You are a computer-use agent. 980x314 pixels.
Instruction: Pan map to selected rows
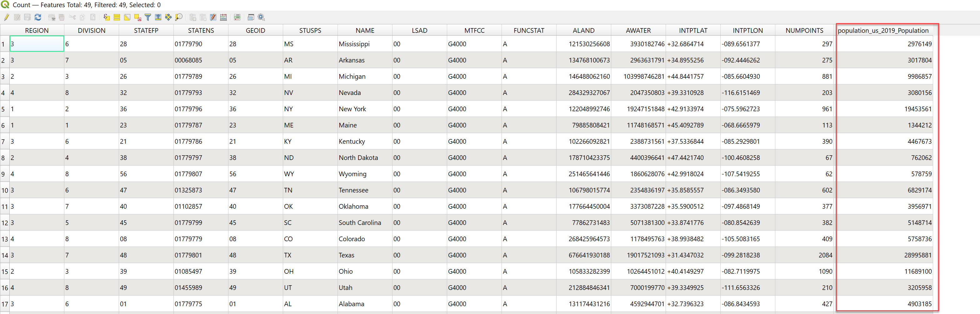[168, 17]
